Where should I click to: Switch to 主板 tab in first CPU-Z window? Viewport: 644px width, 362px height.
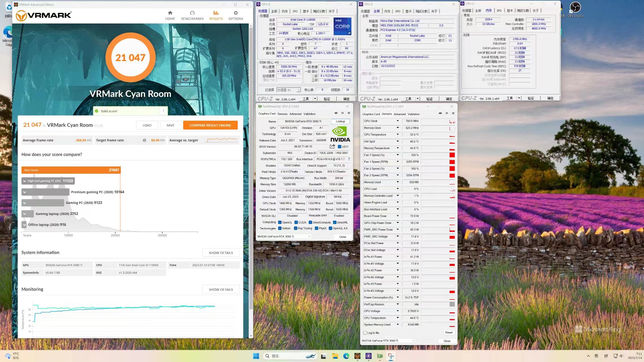coord(274,11)
